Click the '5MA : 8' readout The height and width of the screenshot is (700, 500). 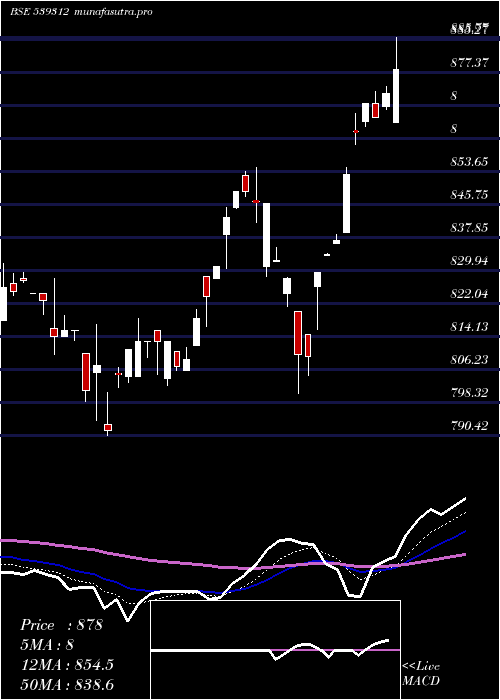point(47,645)
